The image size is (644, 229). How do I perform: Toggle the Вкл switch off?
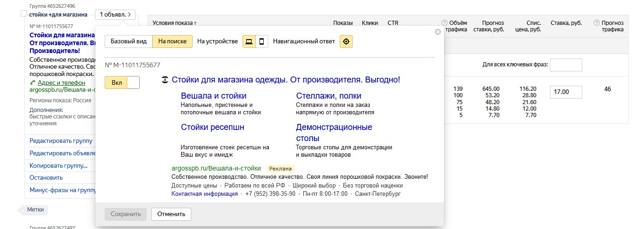(x=122, y=82)
